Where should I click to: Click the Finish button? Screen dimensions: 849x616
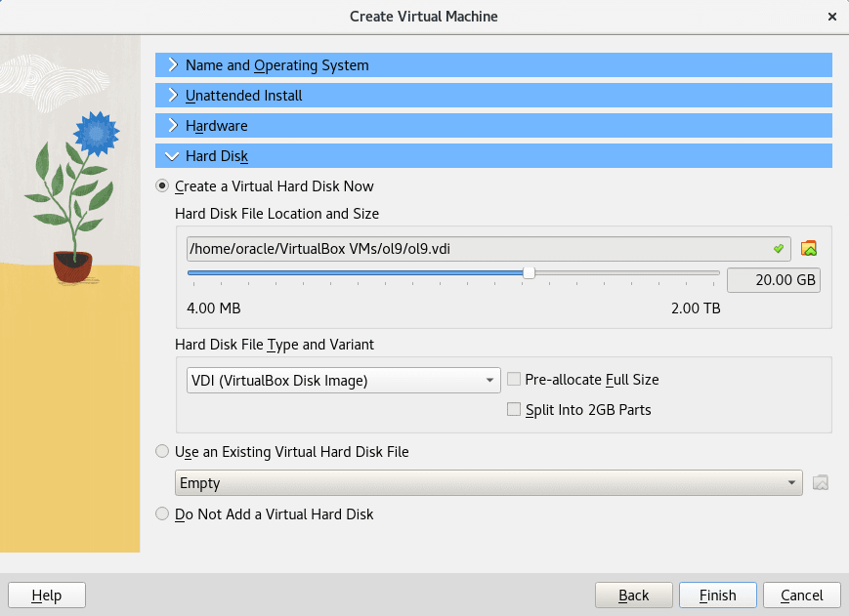coord(717,595)
